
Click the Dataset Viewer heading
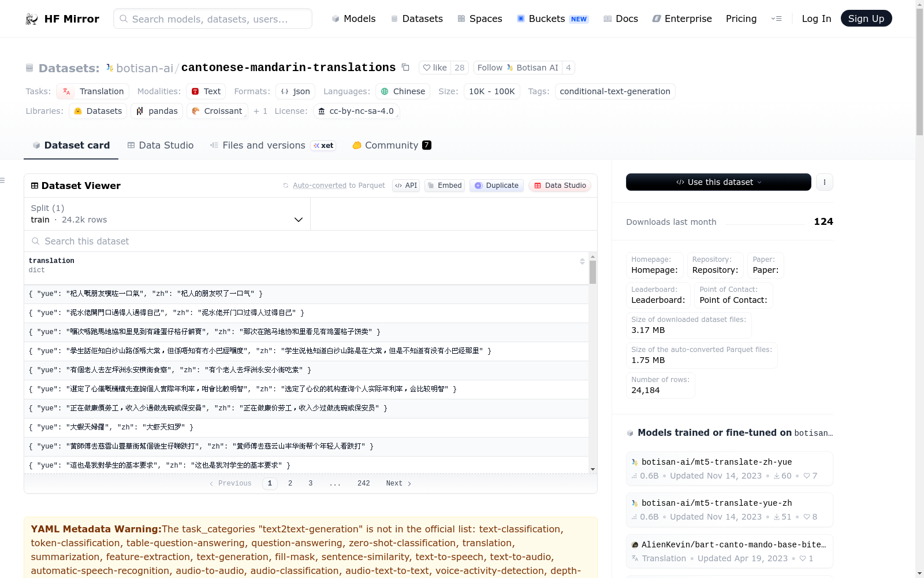click(x=81, y=186)
